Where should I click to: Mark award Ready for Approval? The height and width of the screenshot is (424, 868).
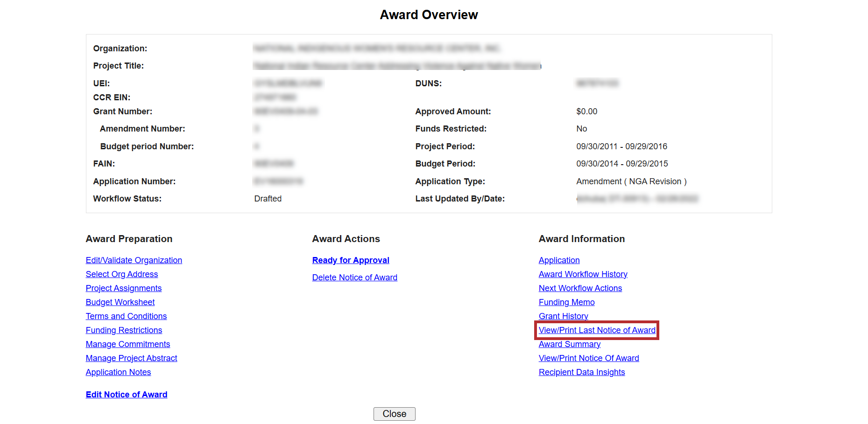tap(350, 260)
